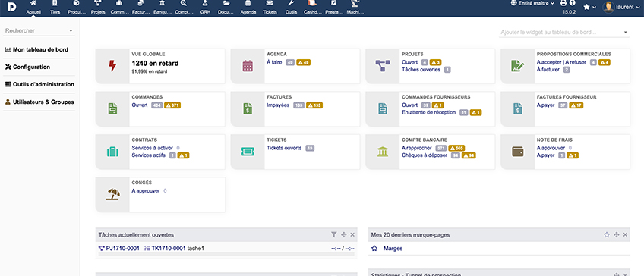Open Impayées link in Factures card
644x276 pixels.
(278, 105)
